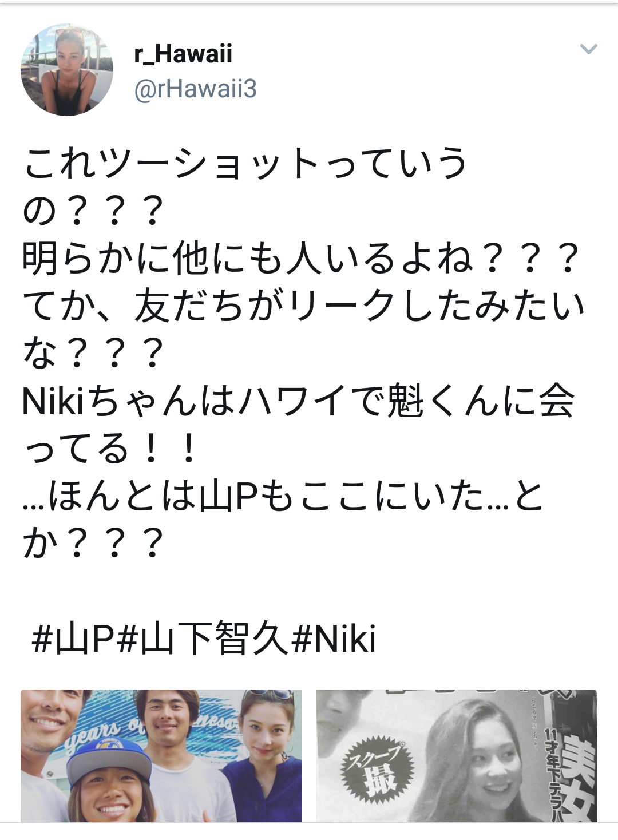Viewport: 618px width, 840px height.
Task: Open the r_Hawaii profile avatar photo
Action: 67,70
